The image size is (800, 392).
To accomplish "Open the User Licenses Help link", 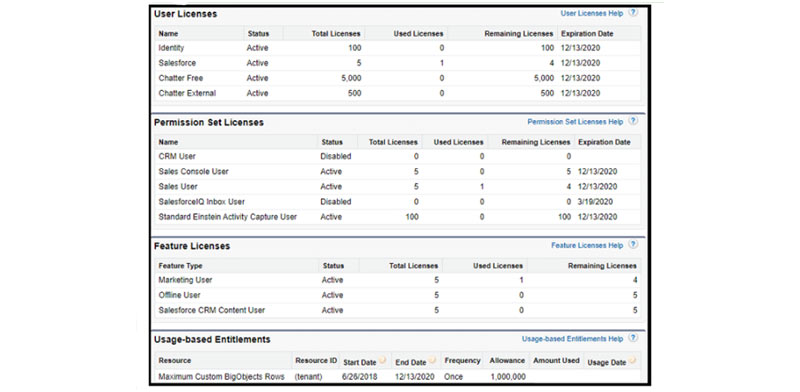I will click(x=592, y=13).
